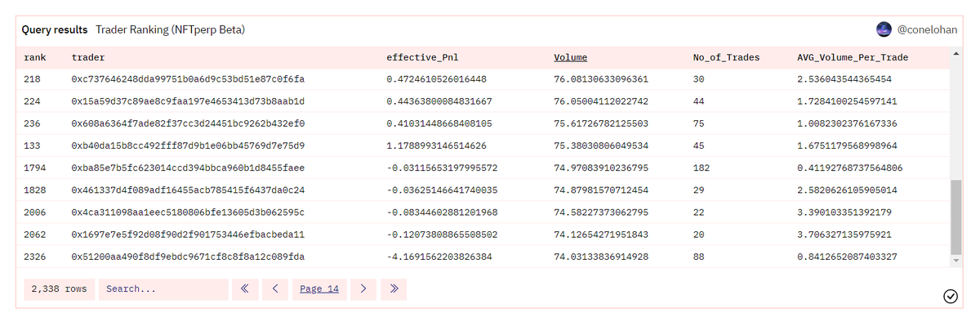Select trader address 0x15a59d37c89ae8c9faa197e4653413d73b8aab1d
The width and height of the screenshot is (980, 322).
(188, 101)
